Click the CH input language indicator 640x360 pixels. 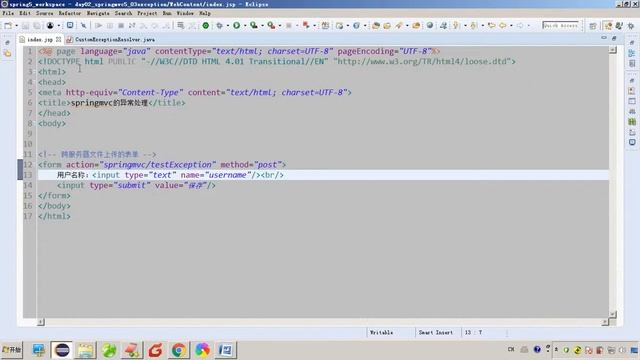pyautogui.click(x=511, y=349)
